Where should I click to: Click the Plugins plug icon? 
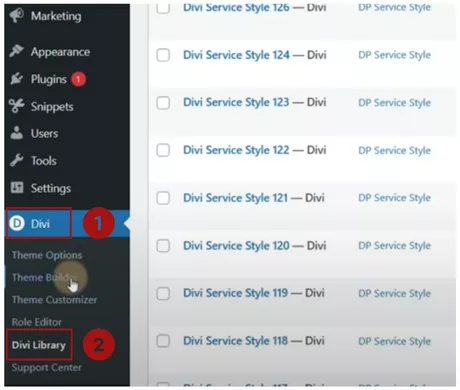17,79
